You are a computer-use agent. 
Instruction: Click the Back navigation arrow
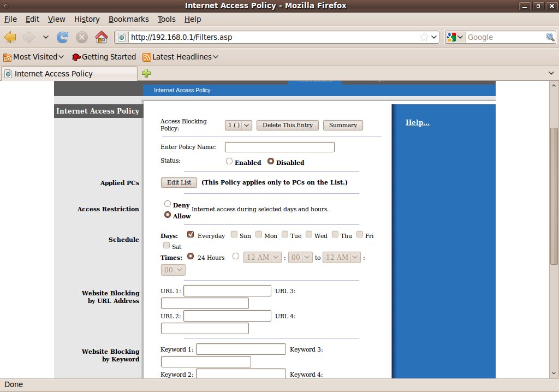[10, 37]
